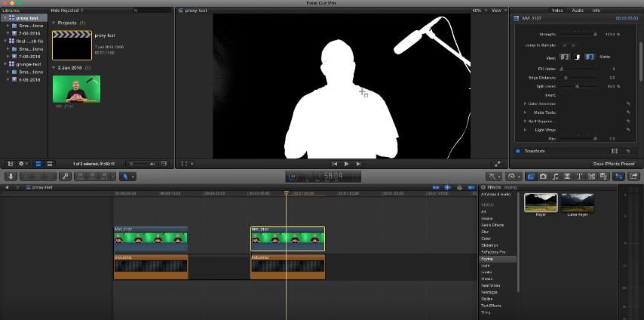Viewport: 644px width, 320px height.
Task: Click Transform on-screen controls icon
Action: pyautogui.click(x=615, y=152)
